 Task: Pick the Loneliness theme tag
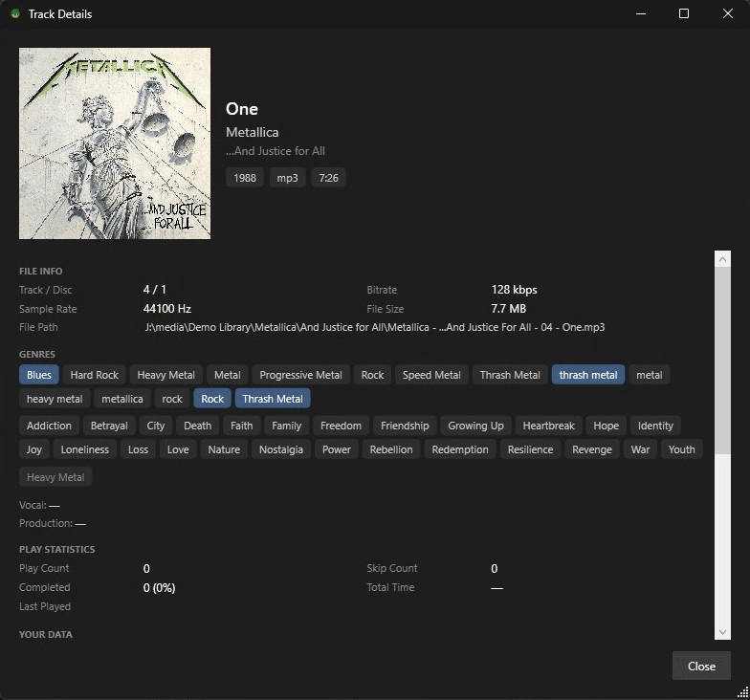pyautogui.click(x=85, y=449)
